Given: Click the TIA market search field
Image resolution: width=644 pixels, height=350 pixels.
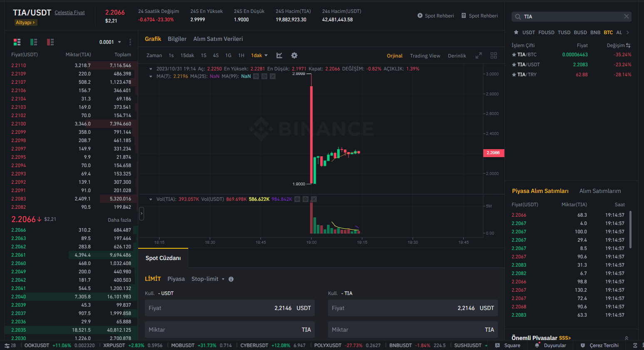Looking at the screenshot, I should [572, 17].
